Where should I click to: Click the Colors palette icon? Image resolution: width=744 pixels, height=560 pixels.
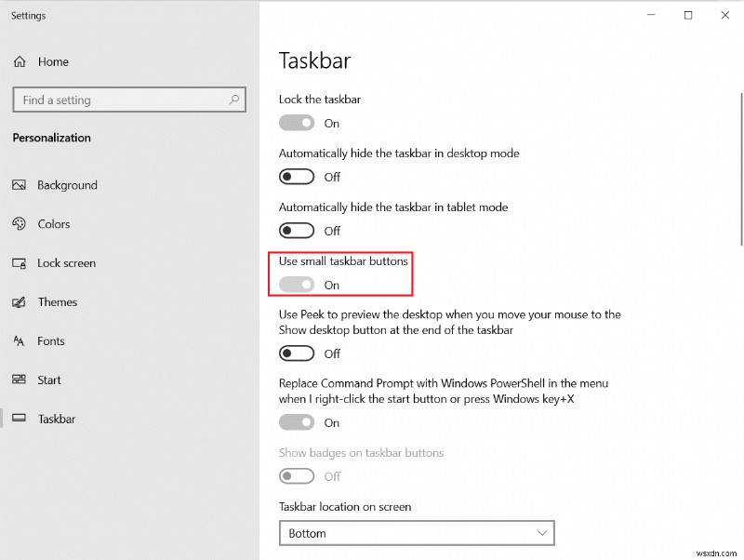pos(19,224)
